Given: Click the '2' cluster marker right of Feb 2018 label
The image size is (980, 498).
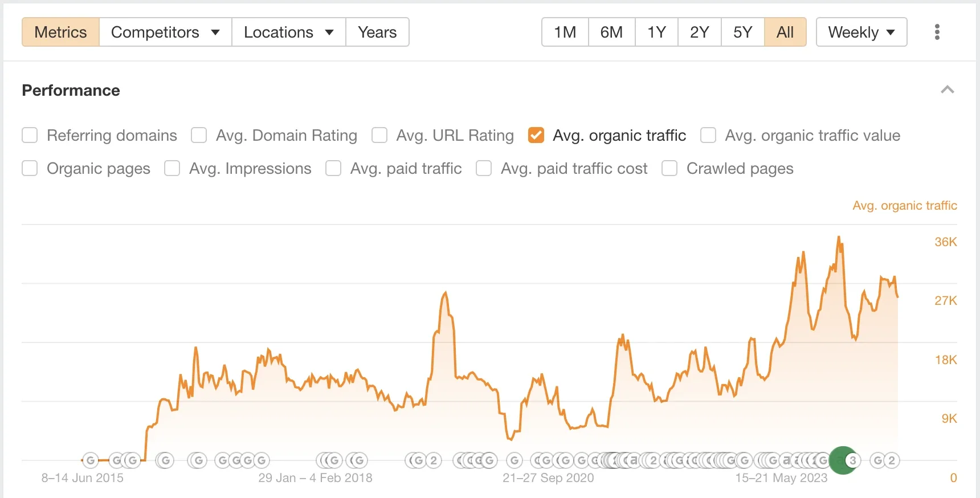Looking at the screenshot, I should pyautogui.click(x=434, y=460).
